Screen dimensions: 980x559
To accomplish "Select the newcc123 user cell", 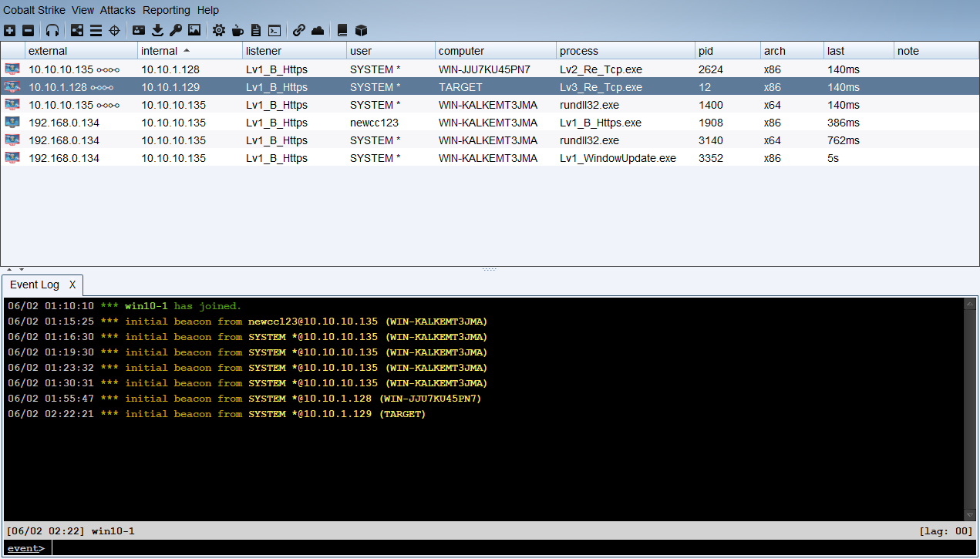I will pyautogui.click(x=391, y=123).
